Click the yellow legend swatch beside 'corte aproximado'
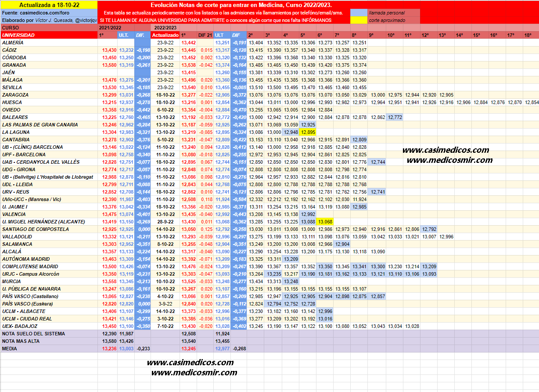 pyautogui.click(x=359, y=20)
